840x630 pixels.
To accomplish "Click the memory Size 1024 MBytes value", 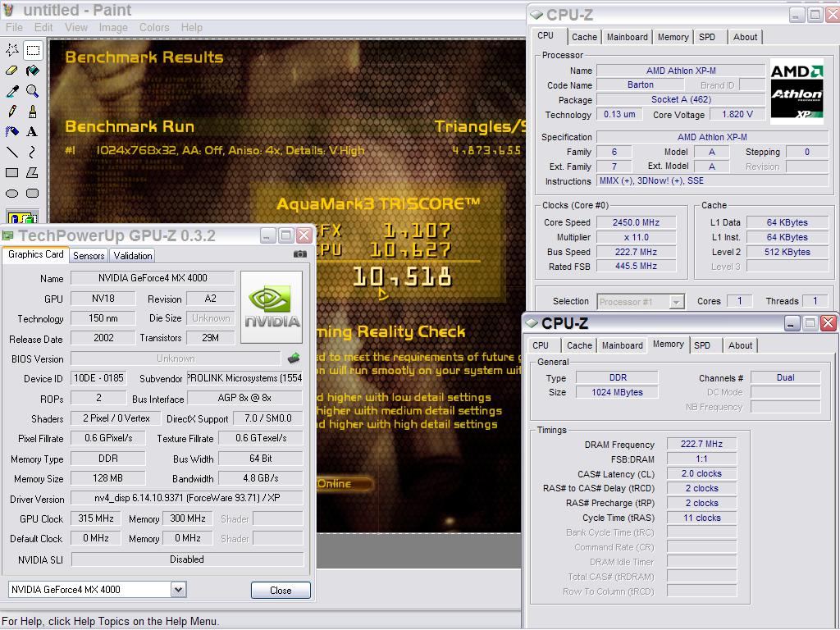I will tap(617, 392).
